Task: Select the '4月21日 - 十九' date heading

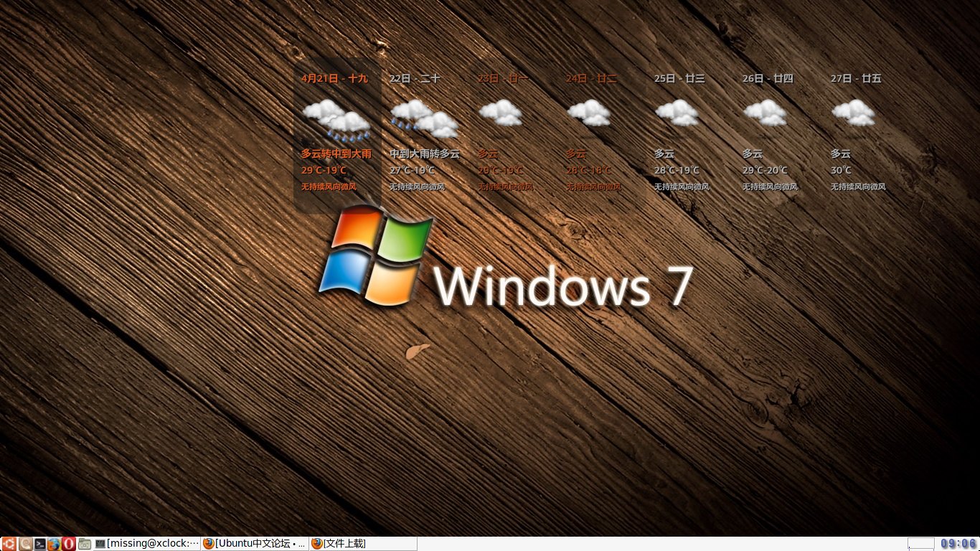Action: coord(334,78)
